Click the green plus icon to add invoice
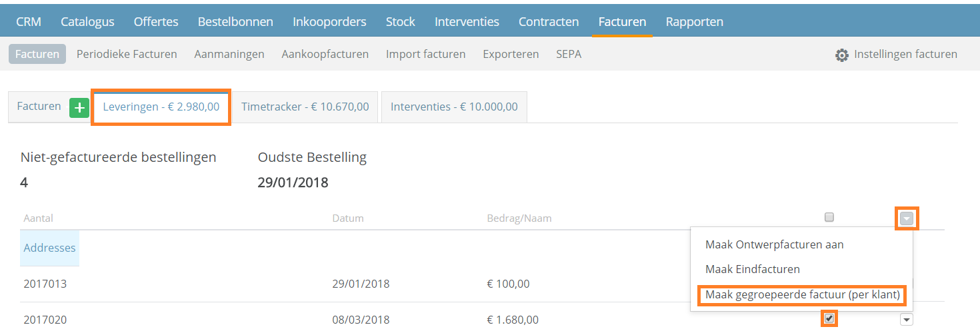Screen dimensions: 980x333 pos(79,107)
